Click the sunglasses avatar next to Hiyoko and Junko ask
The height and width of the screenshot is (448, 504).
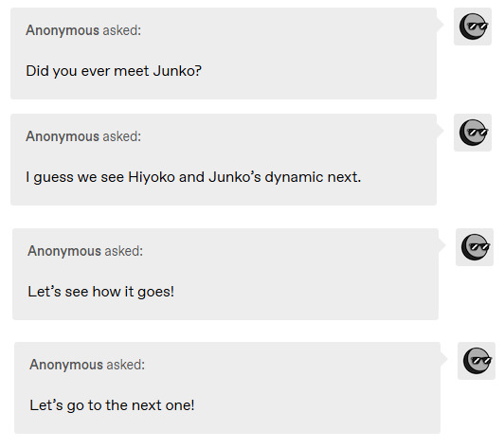click(473, 133)
